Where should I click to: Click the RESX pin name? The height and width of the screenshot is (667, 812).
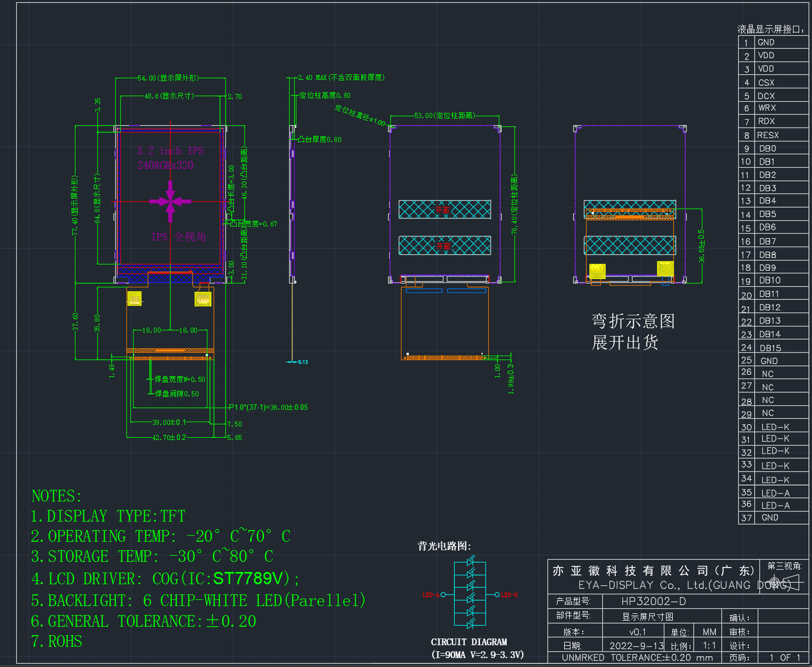coord(768,135)
